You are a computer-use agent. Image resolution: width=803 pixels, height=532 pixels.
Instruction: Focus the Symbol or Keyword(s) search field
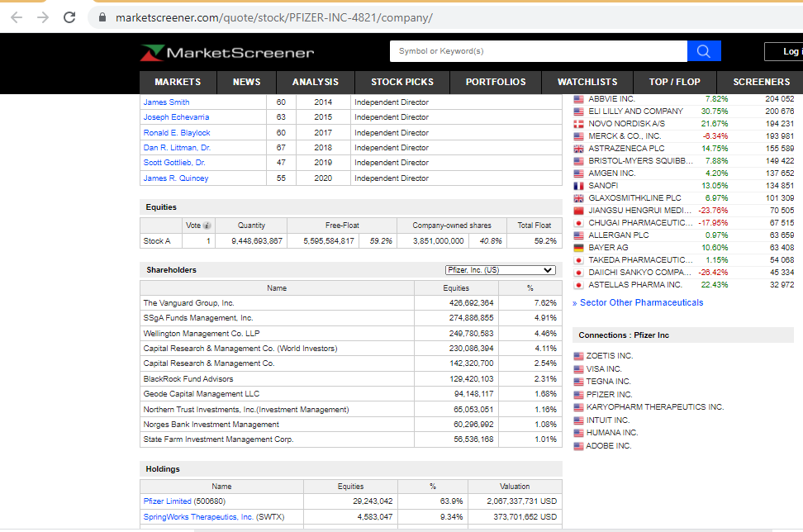[x=537, y=51]
